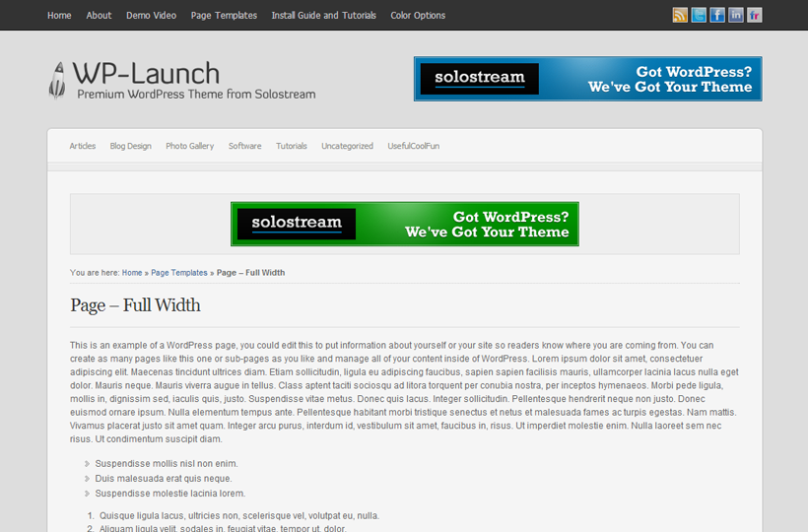Click 'Suspendisse mollis nisl non enim.' bullet
The image size is (808, 532).
167,463
